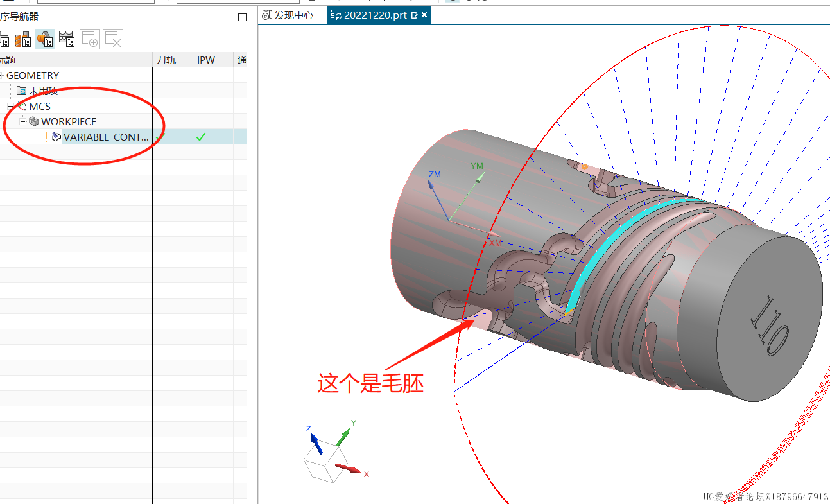This screenshot has width=830, height=504.
Task: Switch to the 20221220.prt tab
Action: 378,15
